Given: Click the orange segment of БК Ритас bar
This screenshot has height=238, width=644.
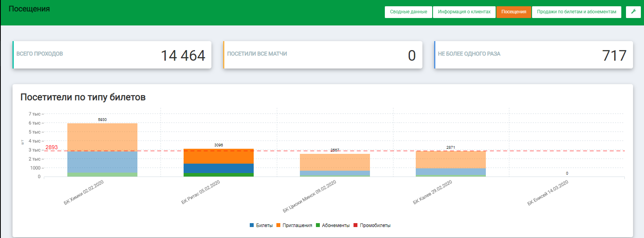Looking at the screenshot, I should 218,156.
